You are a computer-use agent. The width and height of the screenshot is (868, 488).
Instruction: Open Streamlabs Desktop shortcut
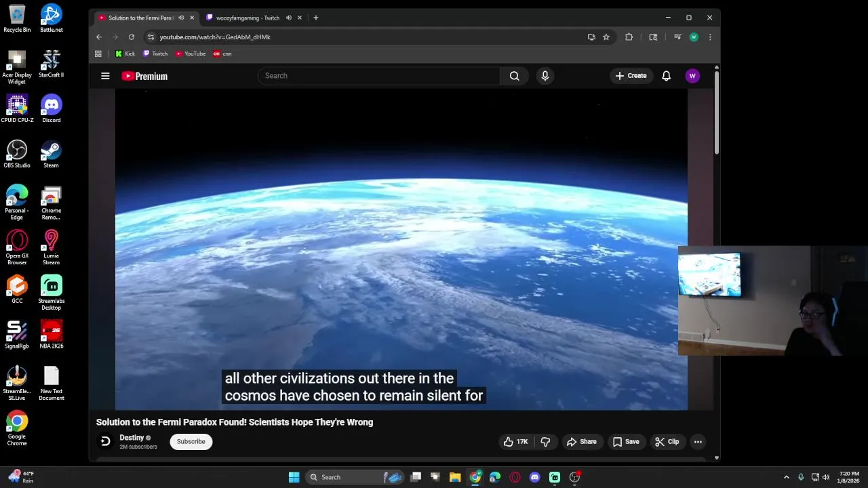52,293
